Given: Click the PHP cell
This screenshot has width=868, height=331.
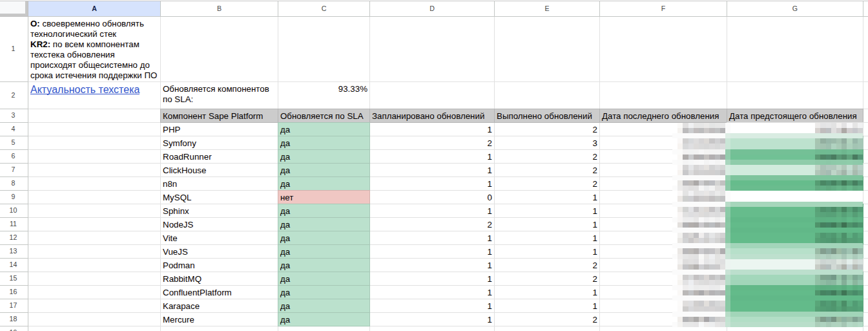Looking at the screenshot, I should [219, 129].
